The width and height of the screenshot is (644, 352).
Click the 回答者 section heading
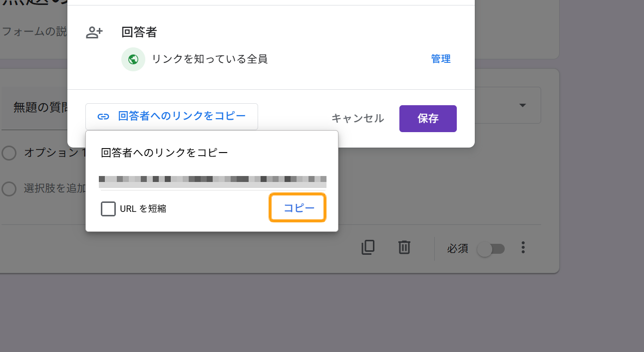[x=139, y=32]
